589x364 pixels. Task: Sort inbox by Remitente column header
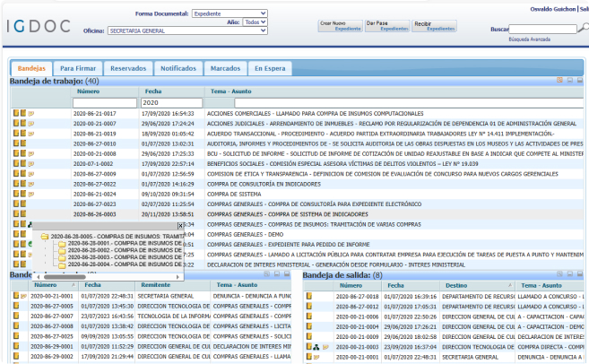[155, 285]
